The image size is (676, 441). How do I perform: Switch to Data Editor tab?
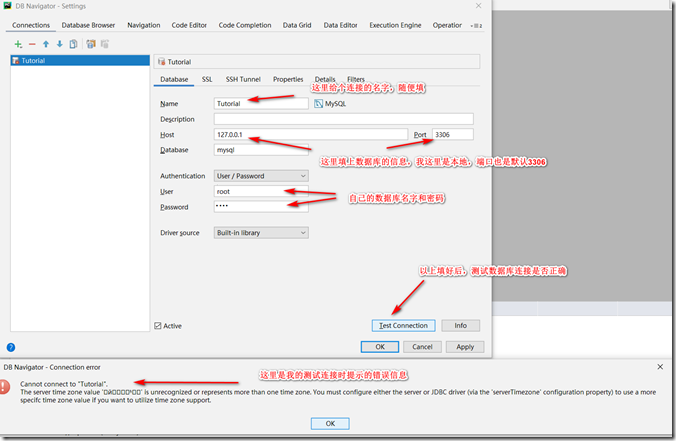[341, 25]
